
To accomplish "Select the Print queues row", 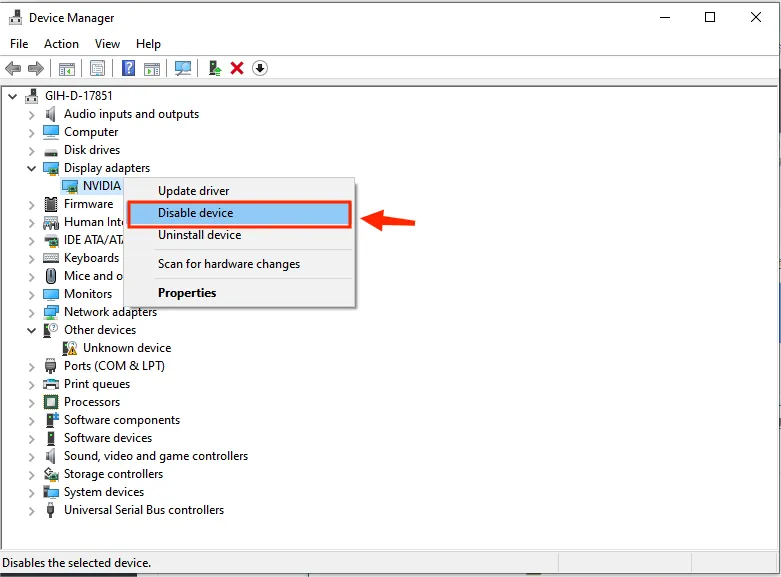I will [97, 384].
